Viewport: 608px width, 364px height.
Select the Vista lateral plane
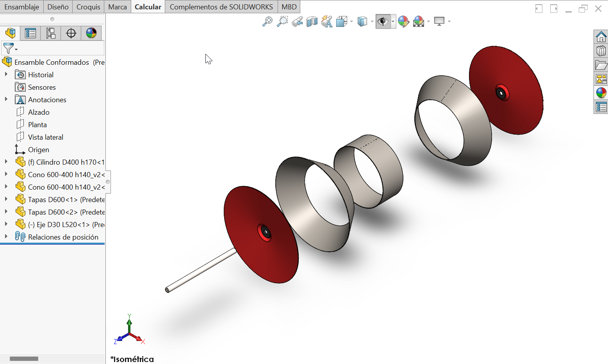click(46, 137)
